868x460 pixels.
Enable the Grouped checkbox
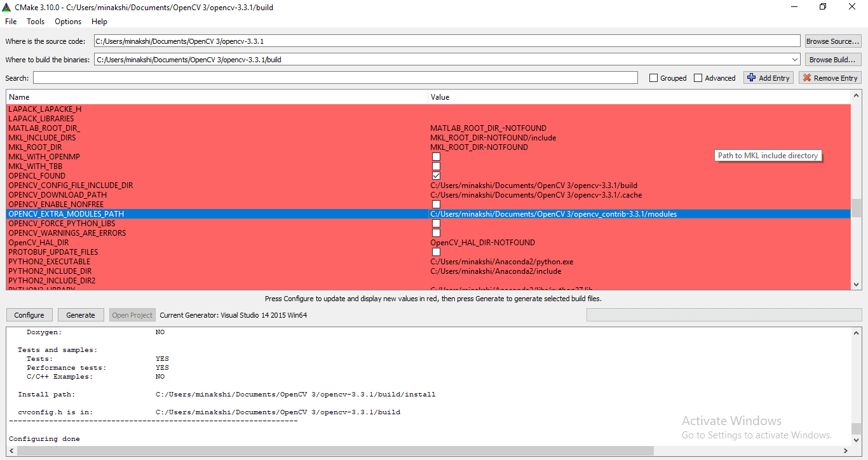click(x=653, y=78)
